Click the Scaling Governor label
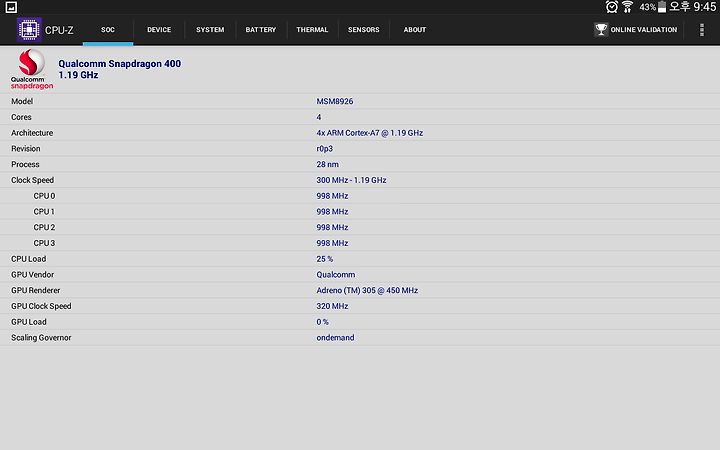The image size is (720, 450). pyautogui.click(x=41, y=338)
